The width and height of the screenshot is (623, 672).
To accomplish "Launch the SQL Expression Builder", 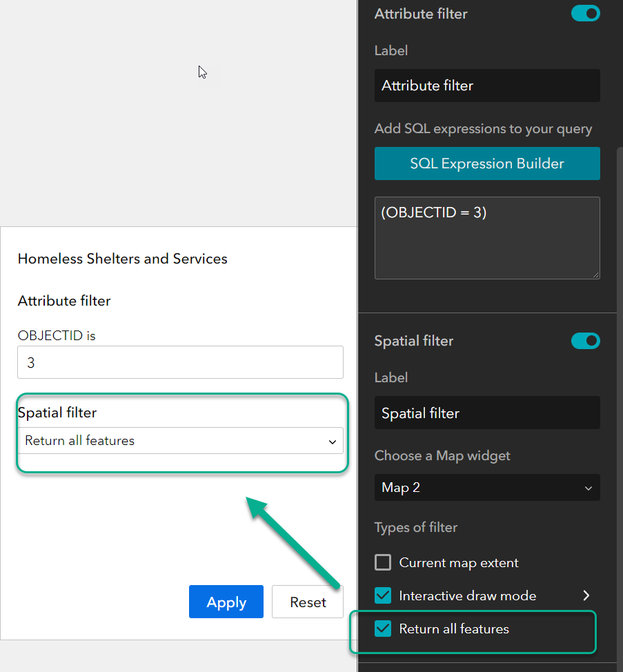I will click(486, 164).
